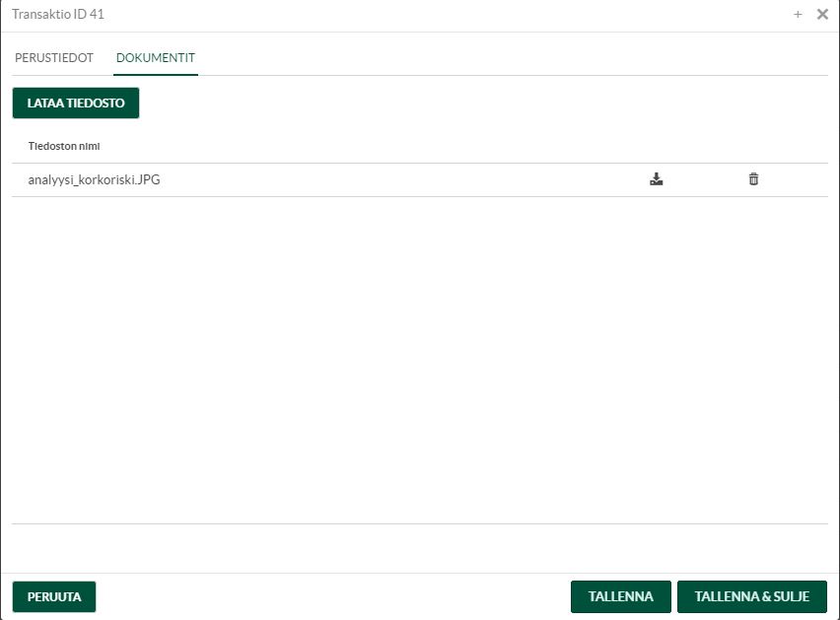Save with the TALLENNA button
This screenshot has width=840, height=620.
(x=620, y=596)
